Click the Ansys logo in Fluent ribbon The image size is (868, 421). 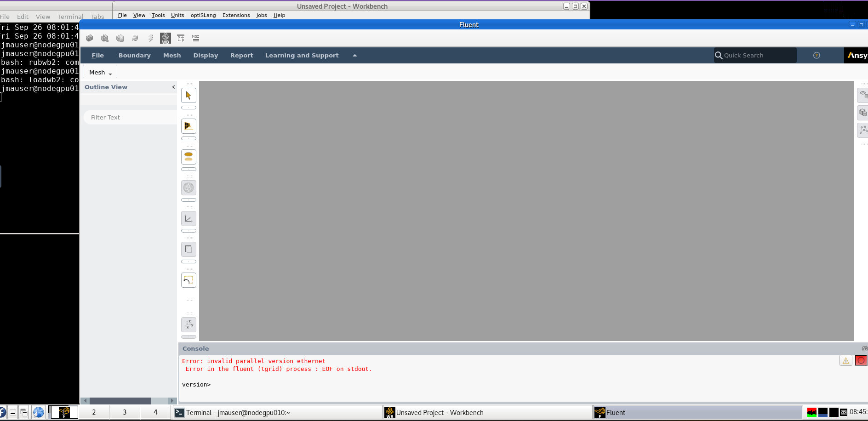857,55
